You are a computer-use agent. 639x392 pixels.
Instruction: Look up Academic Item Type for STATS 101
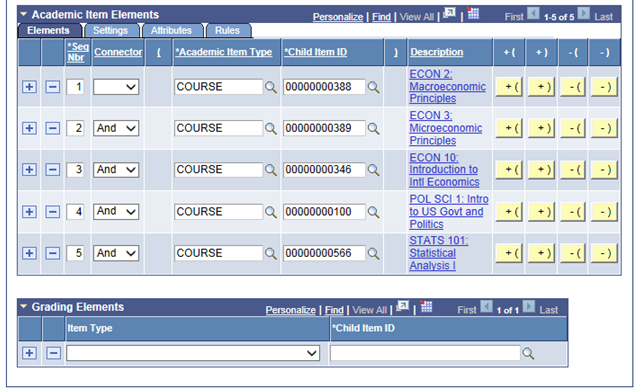(271, 253)
